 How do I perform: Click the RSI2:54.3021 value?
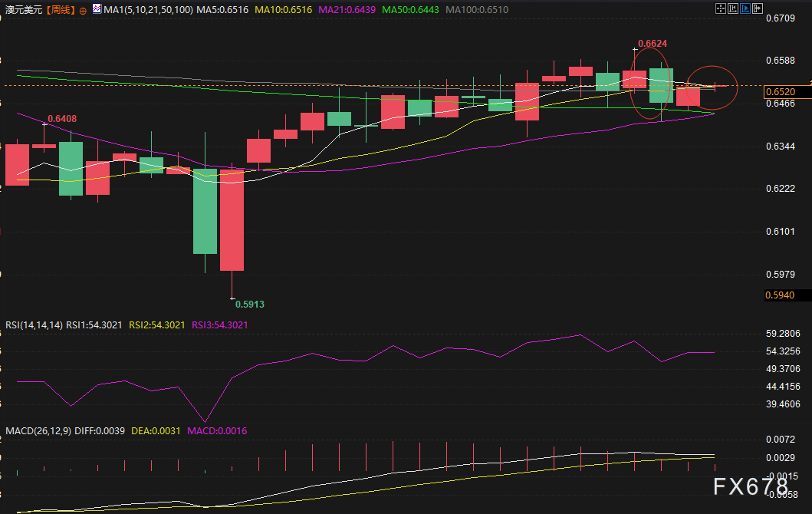157,325
